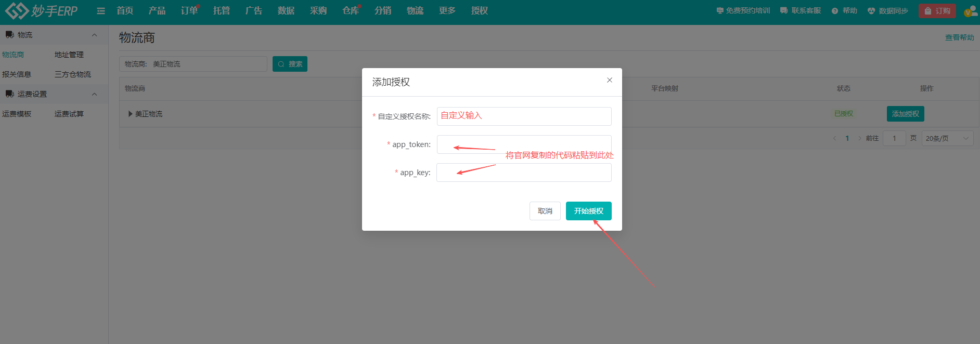Select 运费模板 in the sidebar
Image resolution: width=980 pixels, height=344 pixels.
tap(17, 114)
